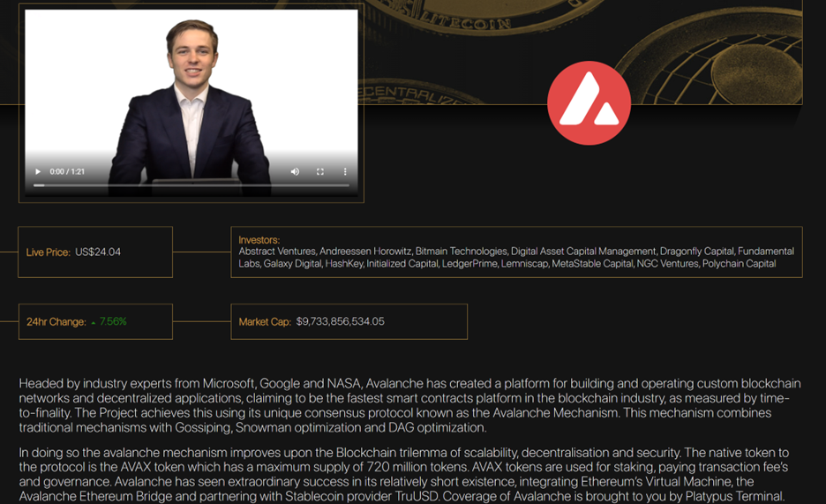Viewport: 826px width, 504px height.
Task: Click the 7.56% change value
Action: [x=113, y=322]
